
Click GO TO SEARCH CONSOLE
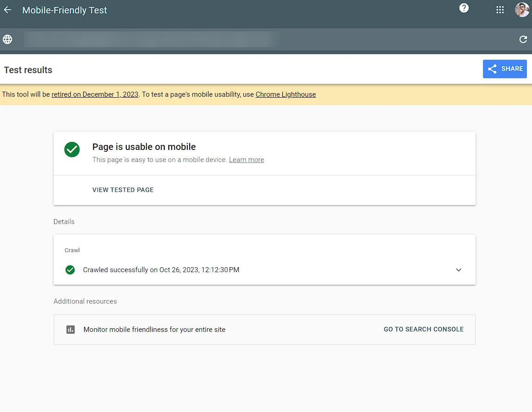[x=423, y=329]
